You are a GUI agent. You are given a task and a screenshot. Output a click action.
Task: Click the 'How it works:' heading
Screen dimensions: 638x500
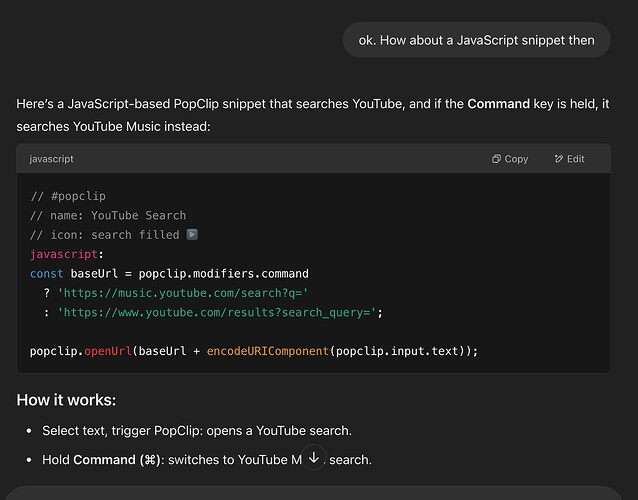[66, 400]
